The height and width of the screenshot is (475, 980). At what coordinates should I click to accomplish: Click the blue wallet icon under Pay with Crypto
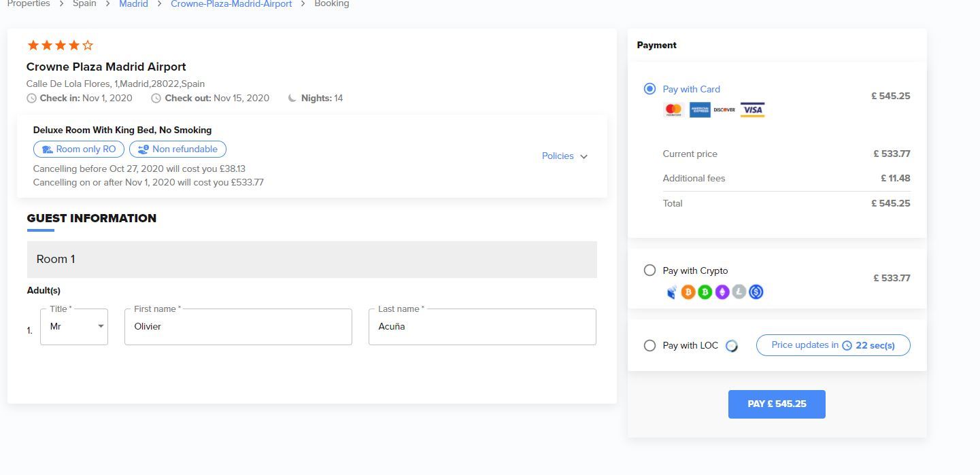[671, 292]
